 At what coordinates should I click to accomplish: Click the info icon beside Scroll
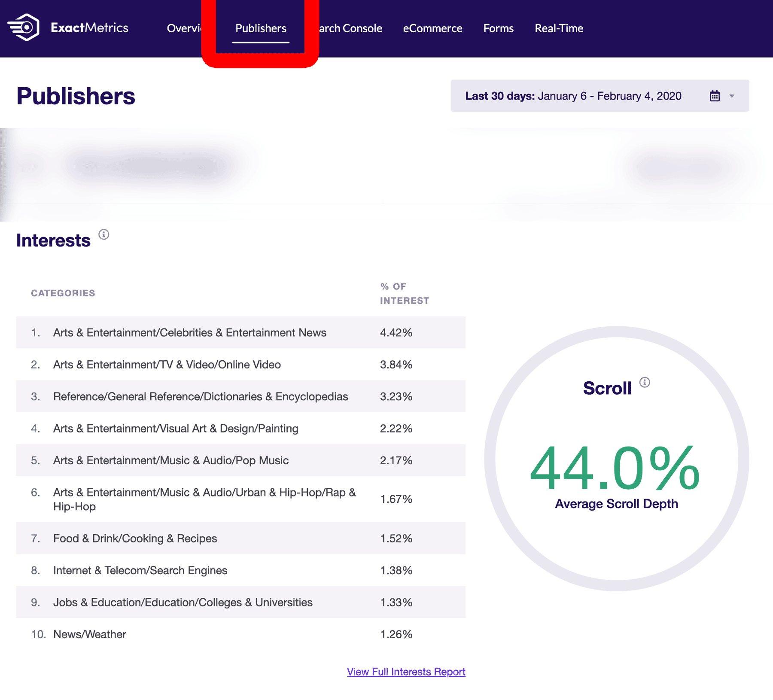tap(644, 382)
